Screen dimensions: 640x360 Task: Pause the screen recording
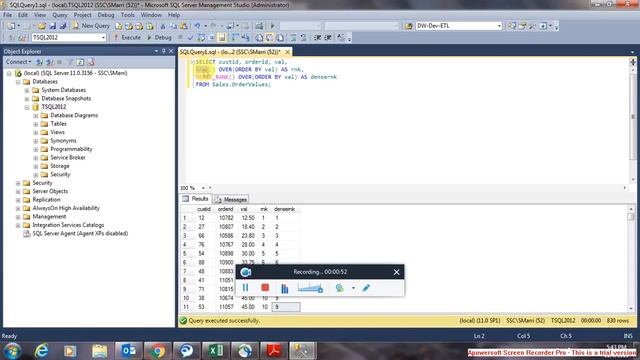click(245, 288)
